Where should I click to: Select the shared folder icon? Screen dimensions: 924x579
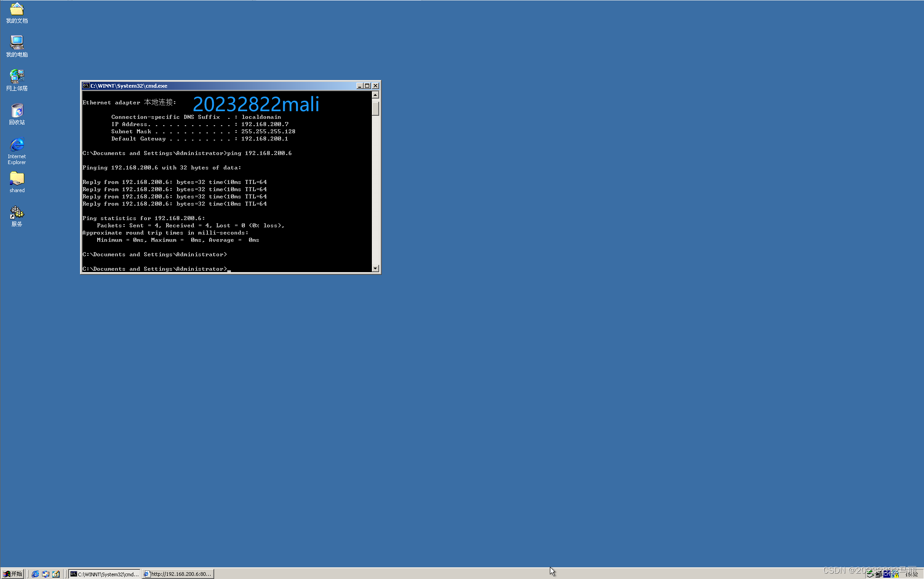click(x=17, y=182)
